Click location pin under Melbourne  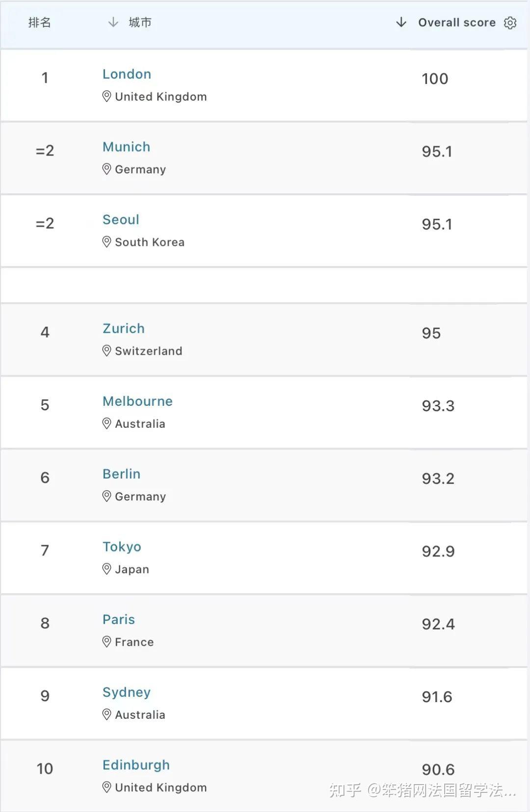(x=106, y=423)
